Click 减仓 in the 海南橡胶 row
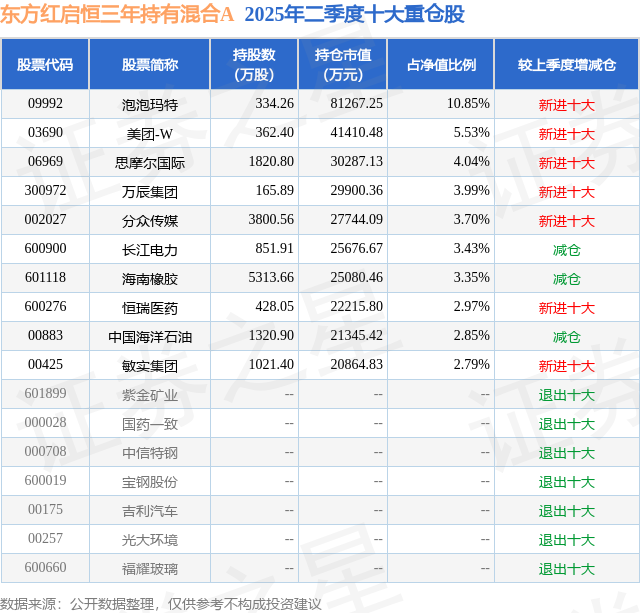This screenshot has width=640, height=613. (567, 279)
